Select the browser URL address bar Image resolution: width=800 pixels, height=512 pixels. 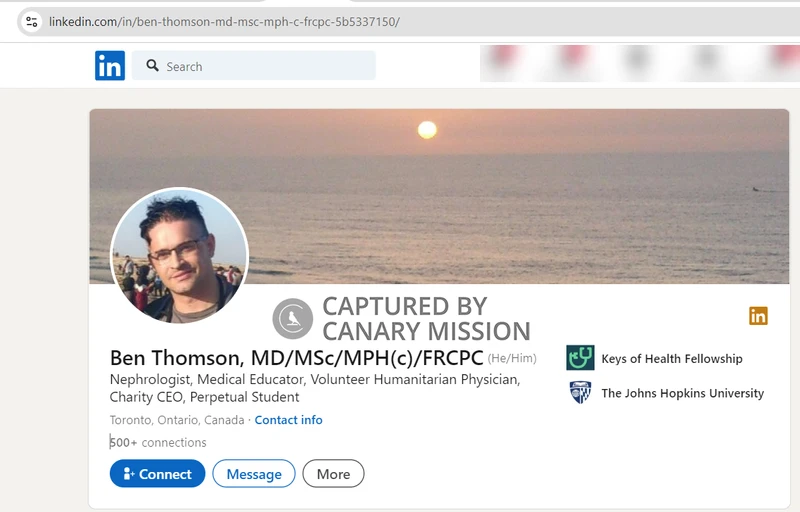(x=409, y=22)
